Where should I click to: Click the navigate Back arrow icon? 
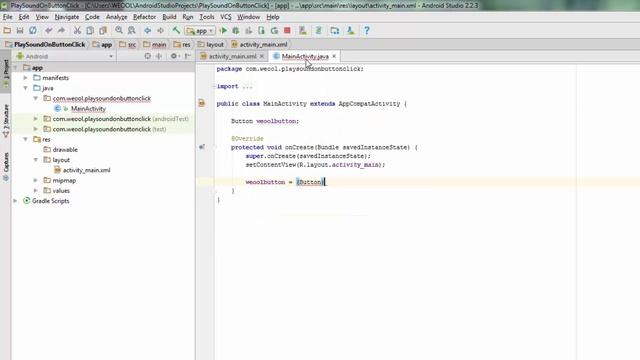point(147,31)
